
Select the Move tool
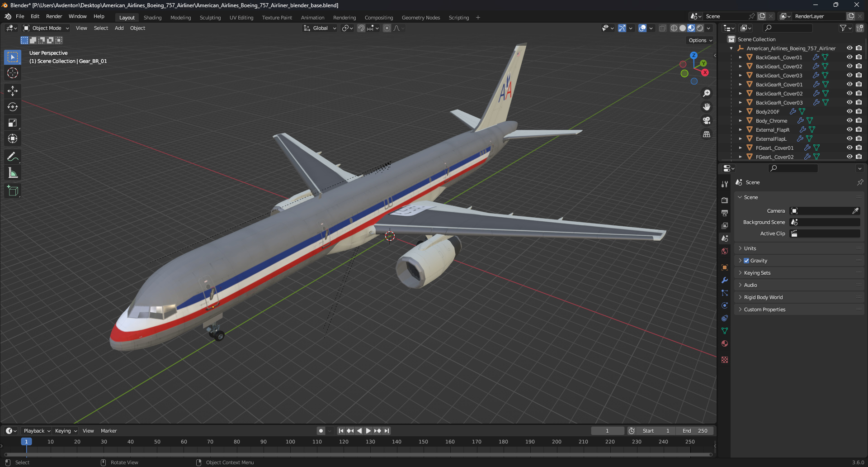[x=13, y=91]
